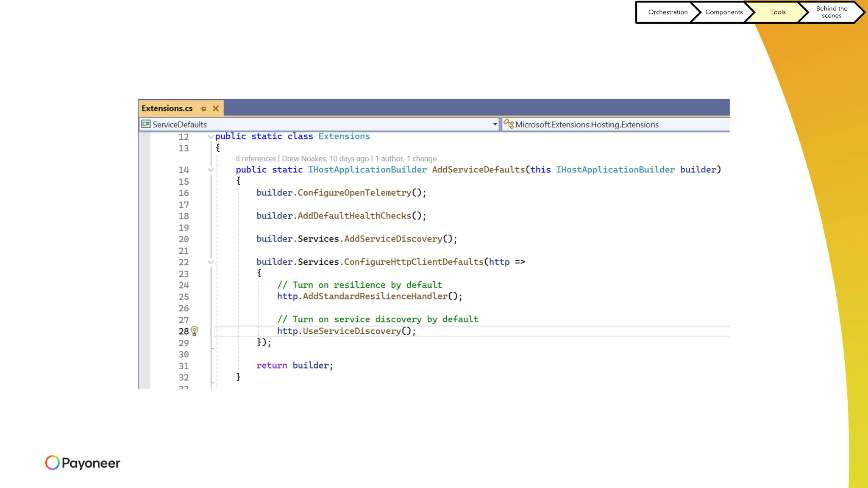This screenshot has width=868, height=488.
Task: Collapse the AddServiceDefaults method at line 14
Action: (210, 170)
